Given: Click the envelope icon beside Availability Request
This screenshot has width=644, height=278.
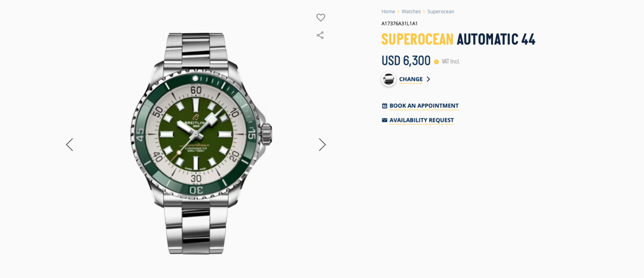Looking at the screenshot, I should [x=384, y=120].
